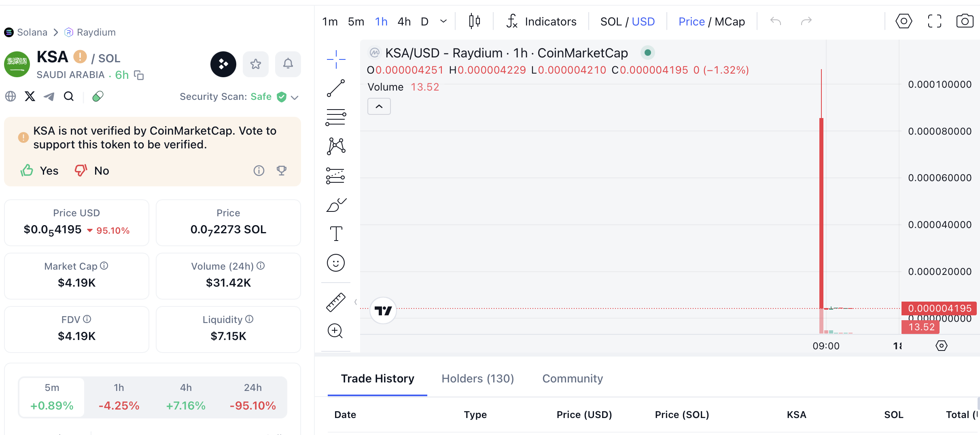Set chart interval to 4h
This screenshot has height=435, width=980.
pyautogui.click(x=404, y=21)
